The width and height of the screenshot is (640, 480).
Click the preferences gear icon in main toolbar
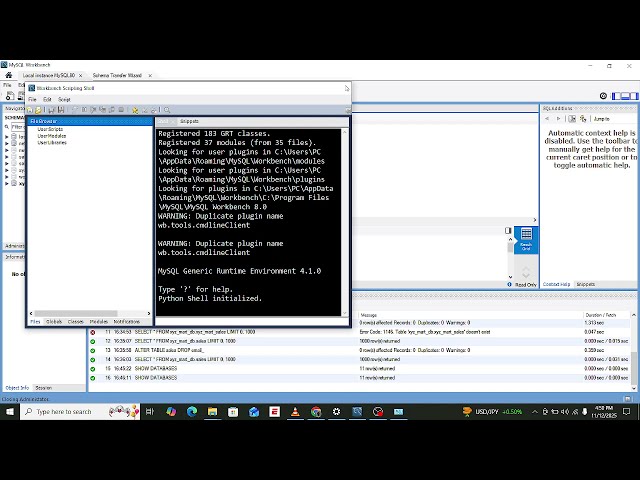pos(603,96)
